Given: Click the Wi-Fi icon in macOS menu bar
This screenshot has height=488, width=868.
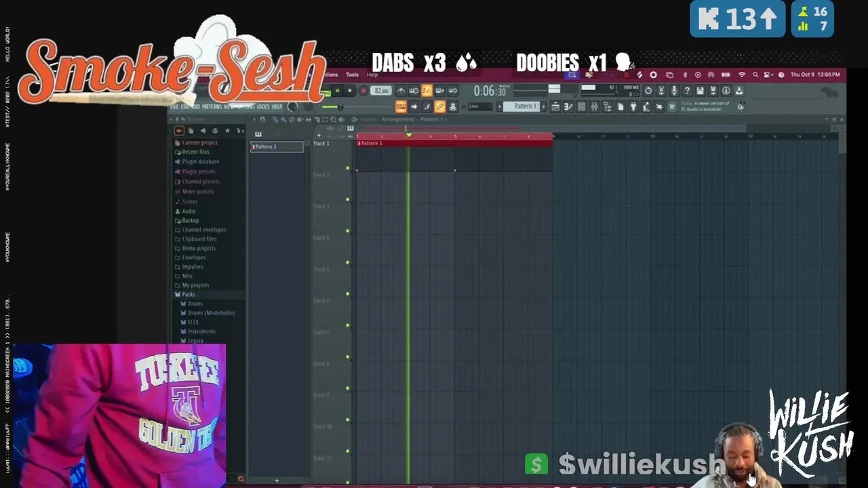Looking at the screenshot, I should [x=742, y=75].
